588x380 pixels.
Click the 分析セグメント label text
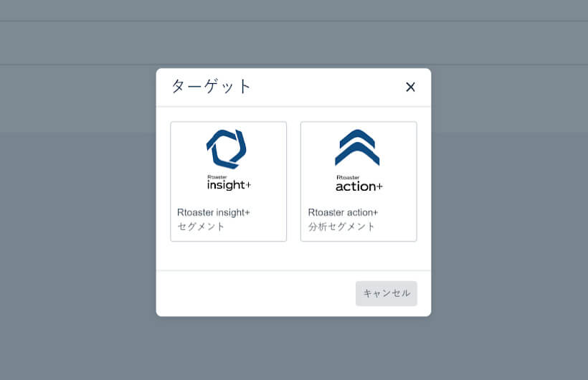coord(341,227)
